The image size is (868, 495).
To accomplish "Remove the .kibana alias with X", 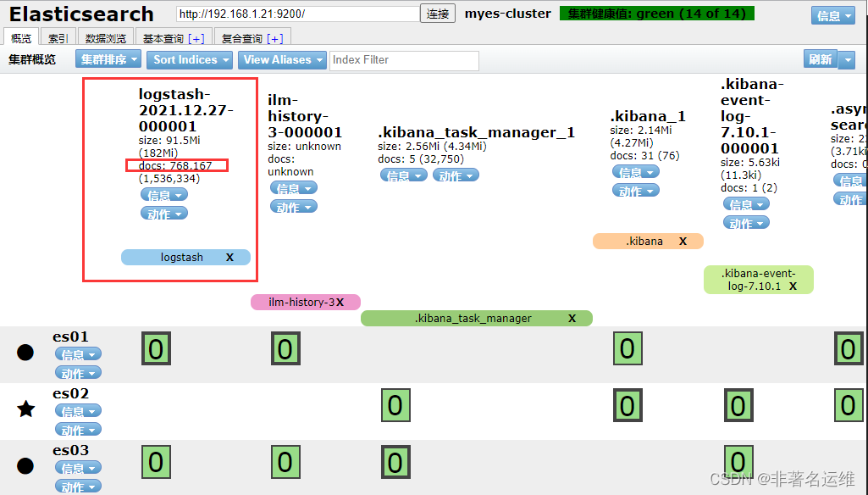I will (x=683, y=241).
